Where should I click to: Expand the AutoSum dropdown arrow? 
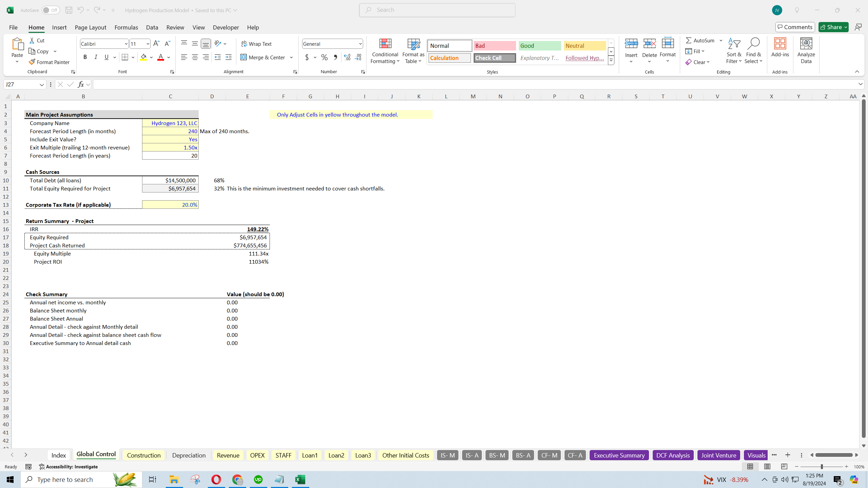click(721, 40)
